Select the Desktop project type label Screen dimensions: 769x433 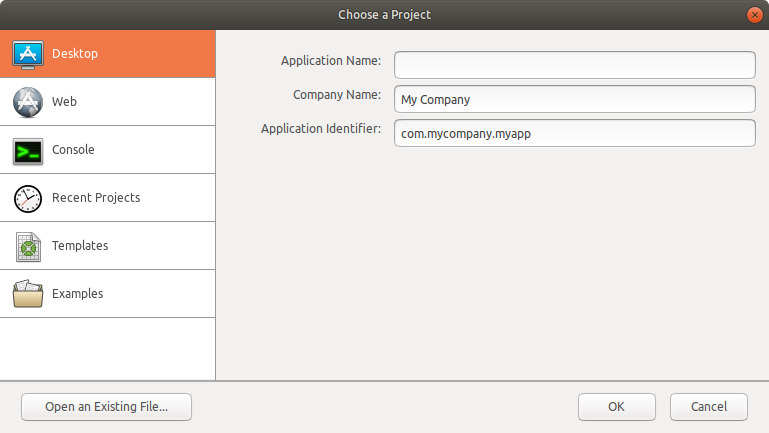pos(75,53)
